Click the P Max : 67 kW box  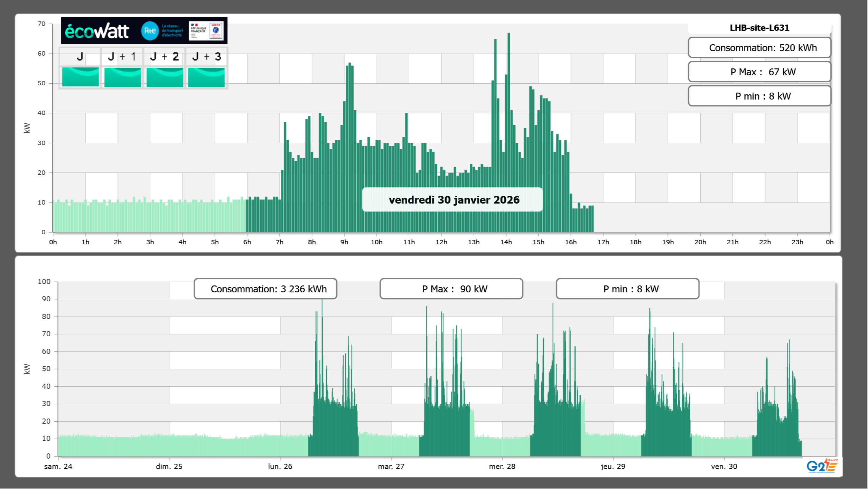point(759,72)
